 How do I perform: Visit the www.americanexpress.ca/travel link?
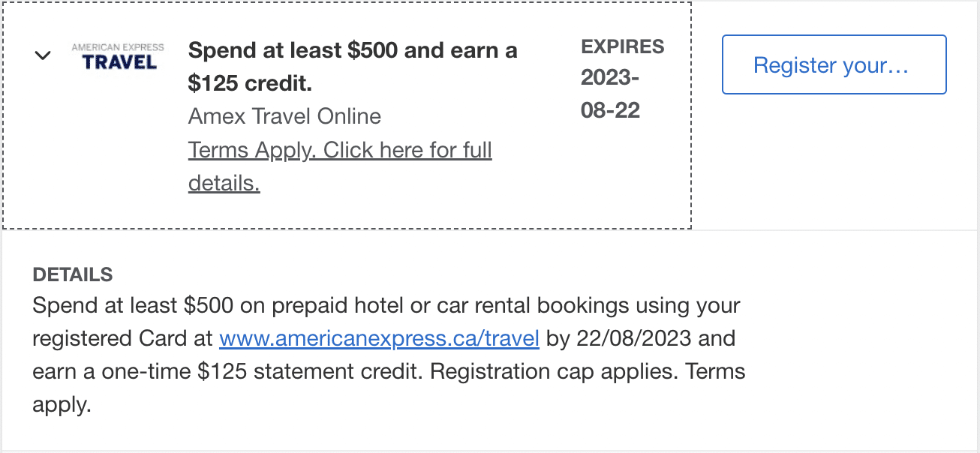(379, 338)
